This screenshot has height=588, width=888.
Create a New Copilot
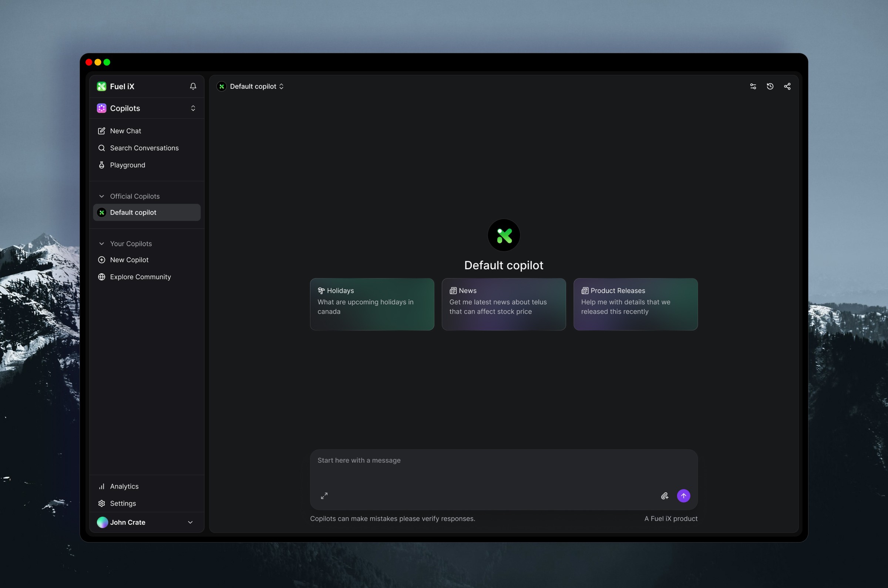(129, 260)
